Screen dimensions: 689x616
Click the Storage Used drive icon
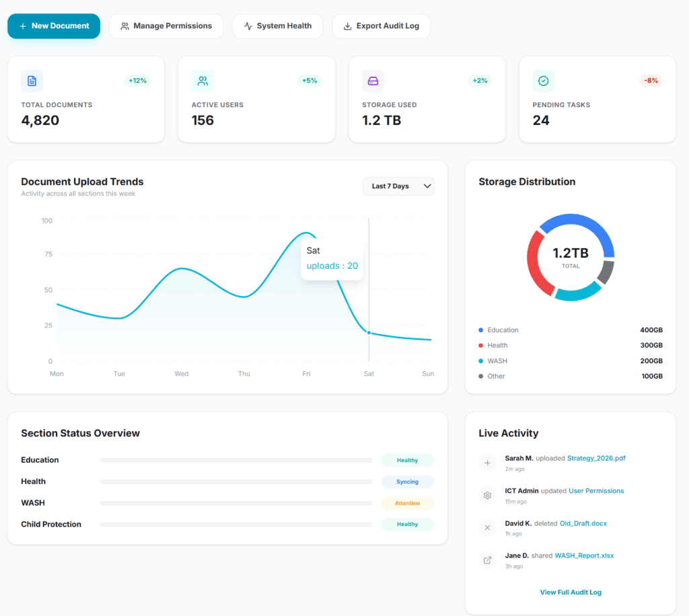tap(373, 81)
